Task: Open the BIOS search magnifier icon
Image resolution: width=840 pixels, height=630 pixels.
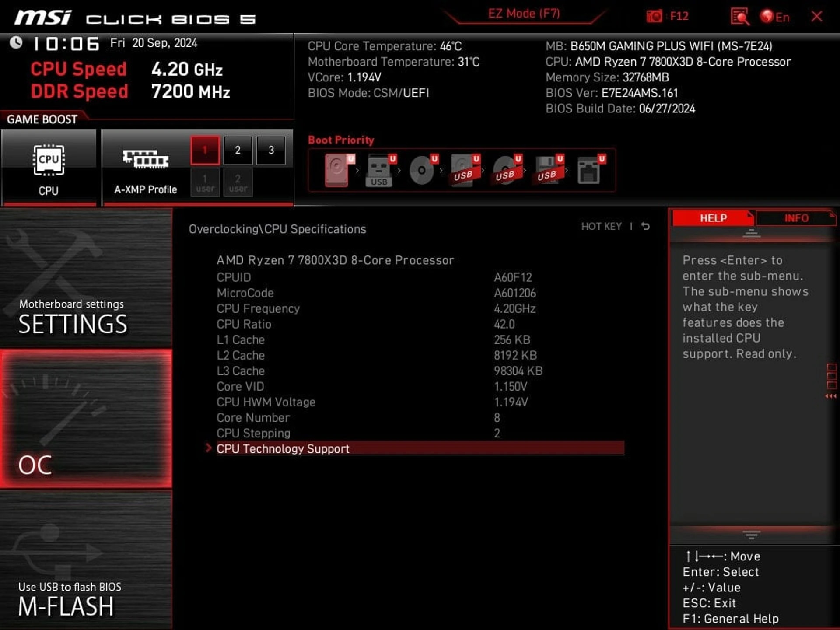Action: tap(740, 17)
